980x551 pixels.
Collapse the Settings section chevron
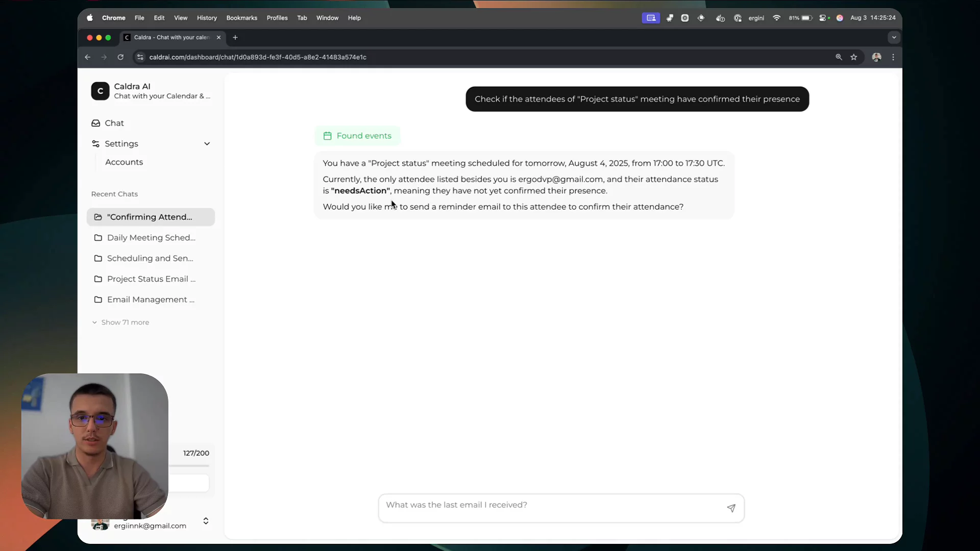click(207, 144)
